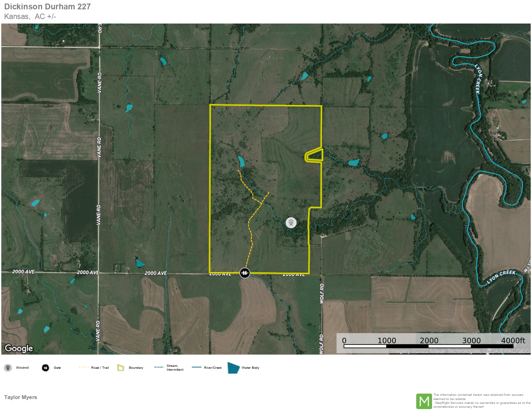Click the River/Creek legend line symbol

pyautogui.click(x=197, y=367)
